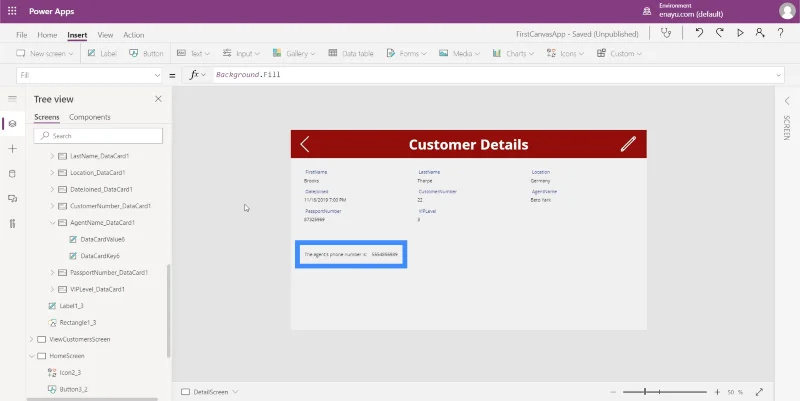The height and width of the screenshot is (401, 800).
Task: Open the Input dropdown
Action: click(241, 53)
